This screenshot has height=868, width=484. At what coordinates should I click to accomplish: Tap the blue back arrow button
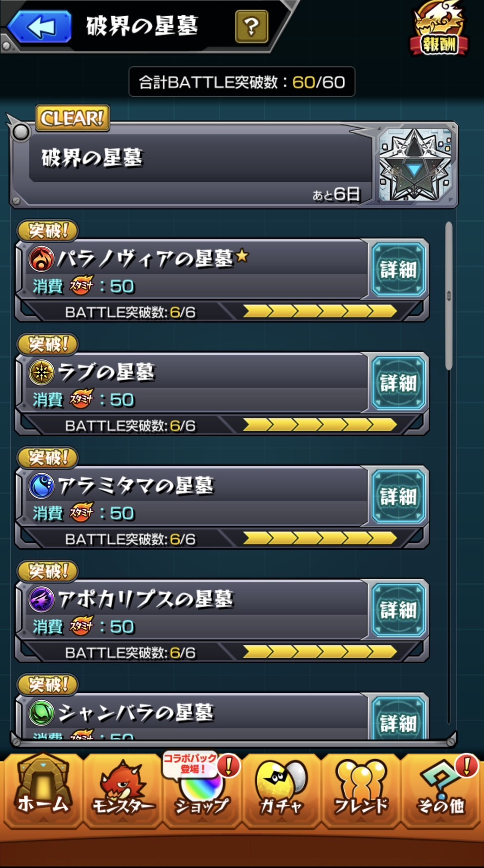tap(39, 26)
